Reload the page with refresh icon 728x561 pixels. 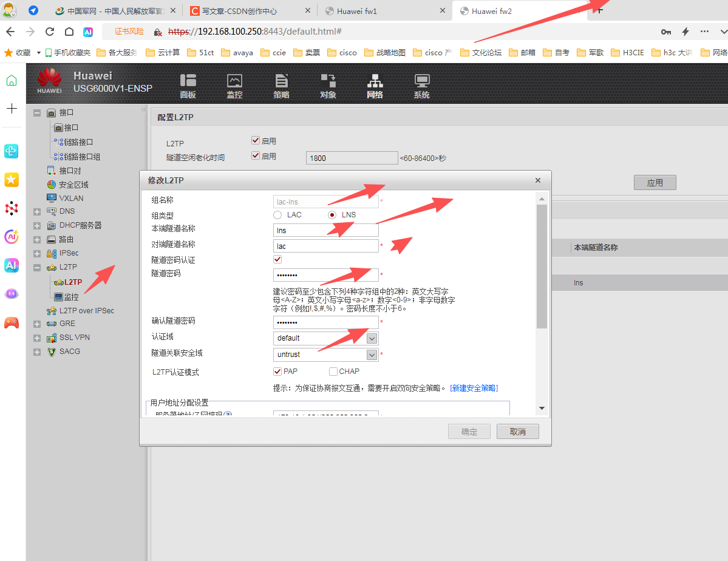pyautogui.click(x=50, y=32)
